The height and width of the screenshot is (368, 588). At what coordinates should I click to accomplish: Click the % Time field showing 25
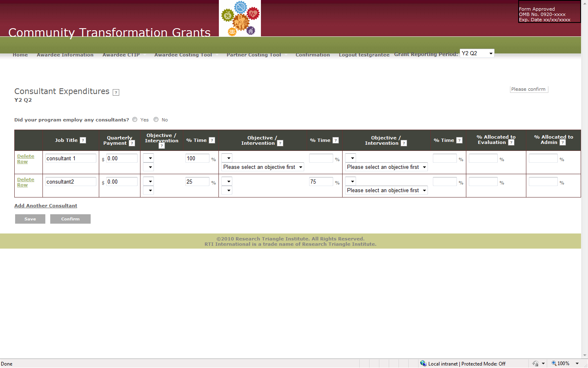(198, 182)
